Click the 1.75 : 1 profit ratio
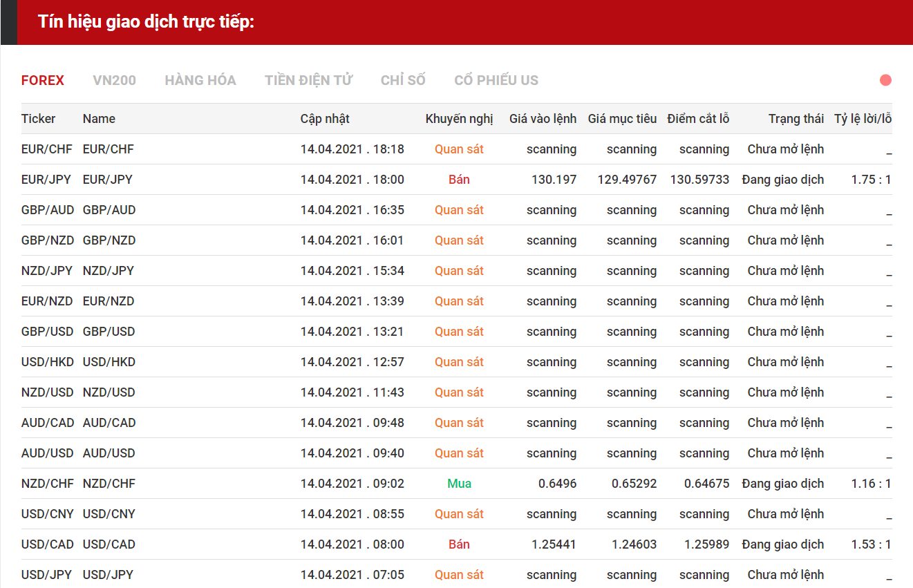Viewport: 913px width, 588px height. tap(871, 180)
